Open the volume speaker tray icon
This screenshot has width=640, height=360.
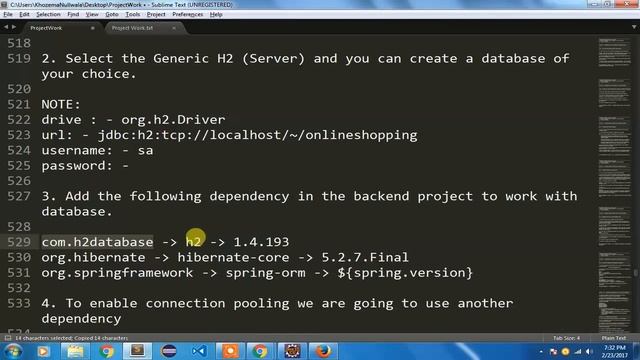point(589,351)
